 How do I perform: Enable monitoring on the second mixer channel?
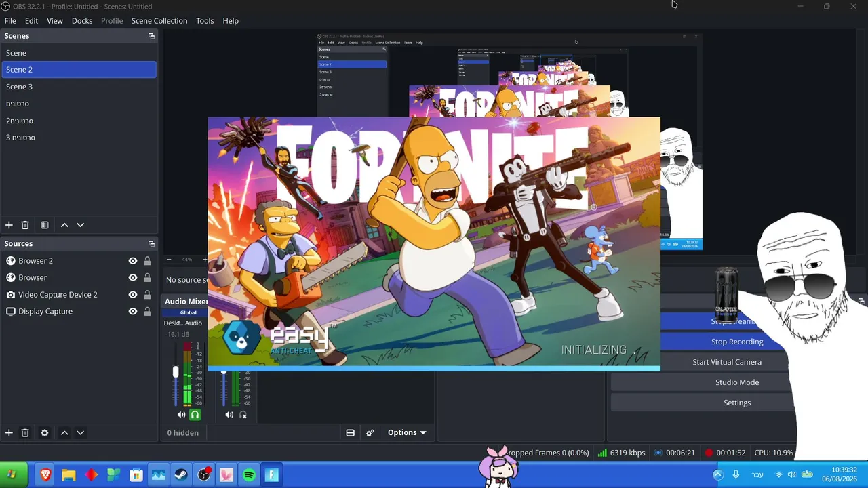point(243,415)
